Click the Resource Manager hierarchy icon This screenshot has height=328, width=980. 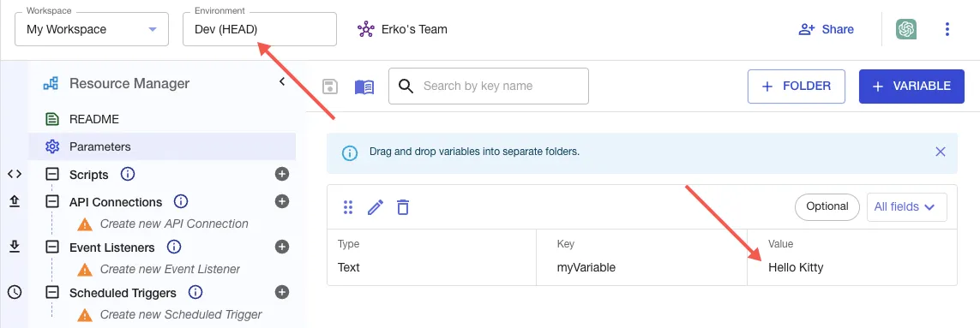click(51, 83)
